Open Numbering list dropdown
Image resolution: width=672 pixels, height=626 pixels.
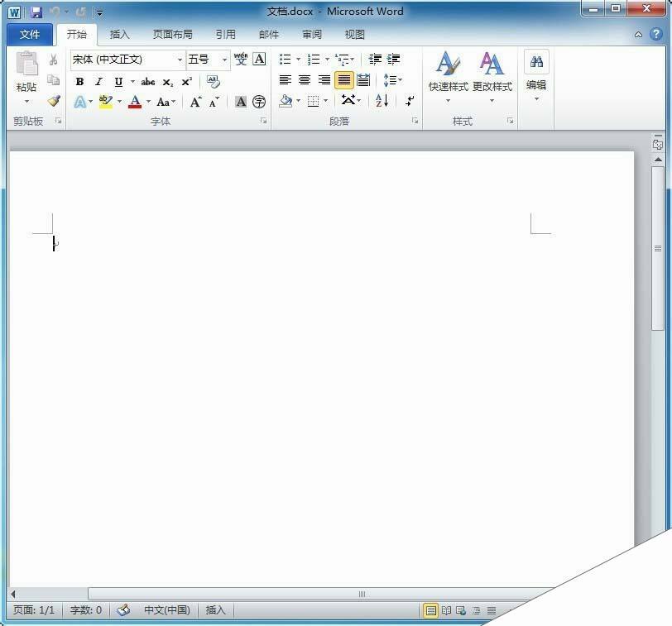click(x=327, y=59)
